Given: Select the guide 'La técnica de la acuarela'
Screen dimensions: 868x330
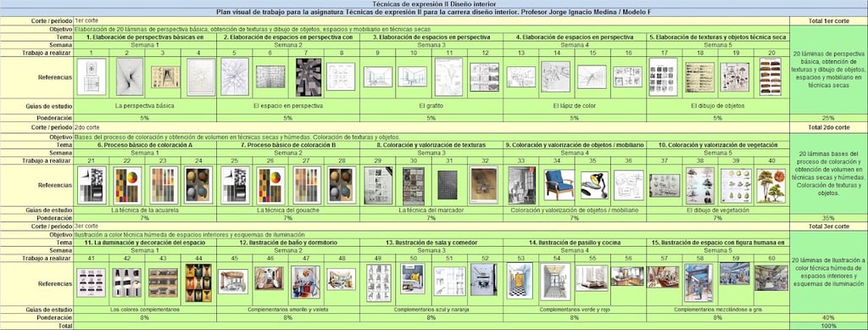Looking at the screenshot, I should point(145,210).
